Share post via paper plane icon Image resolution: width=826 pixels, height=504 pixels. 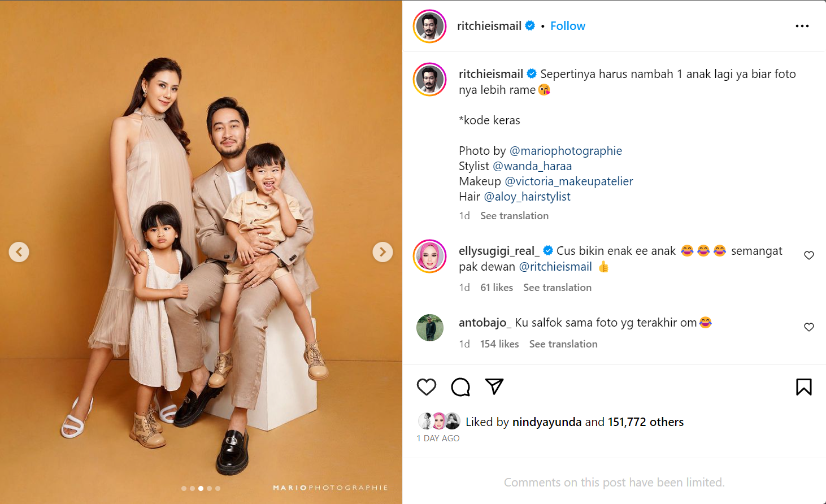(x=494, y=386)
